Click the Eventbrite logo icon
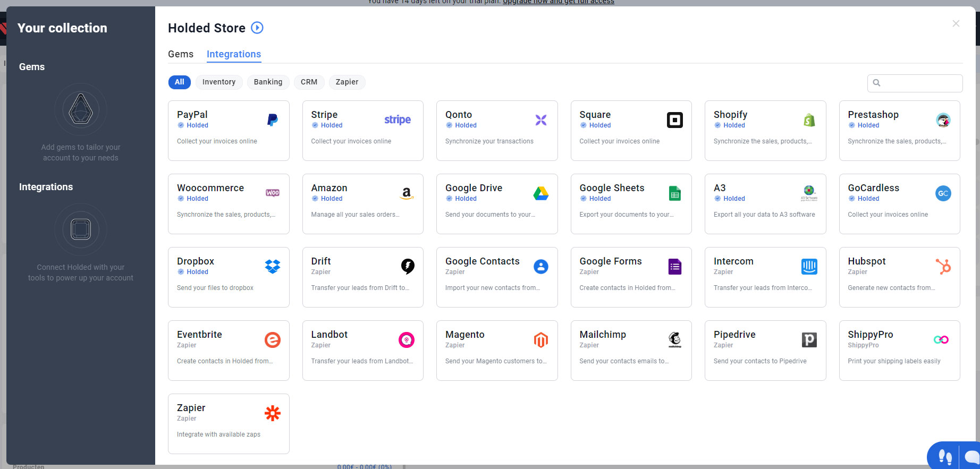The height and width of the screenshot is (469, 980). coord(273,340)
